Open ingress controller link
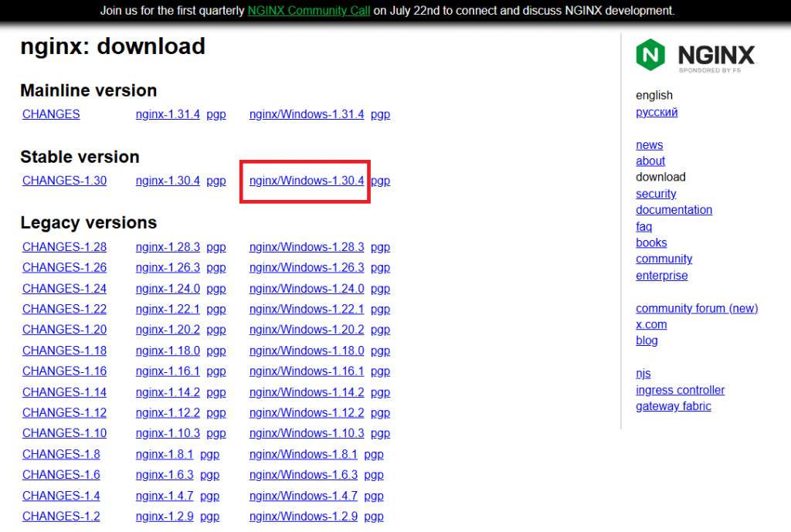The image size is (791, 532). click(680, 390)
